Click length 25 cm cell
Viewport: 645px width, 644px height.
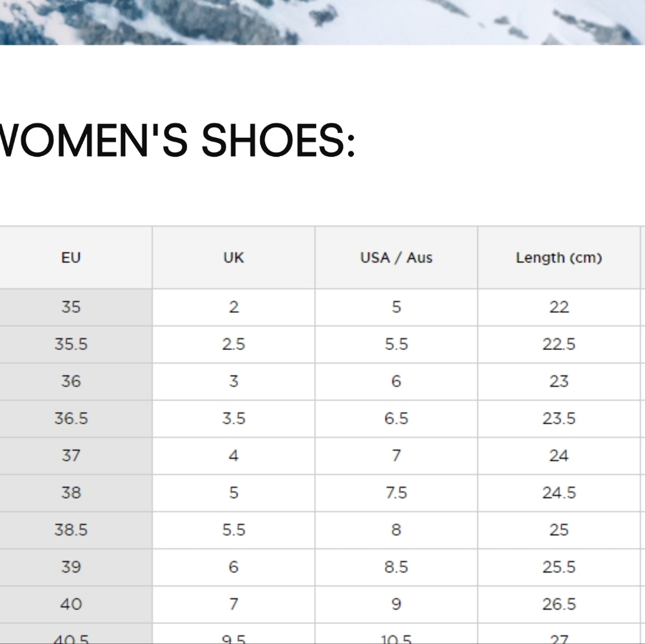(559, 530)
